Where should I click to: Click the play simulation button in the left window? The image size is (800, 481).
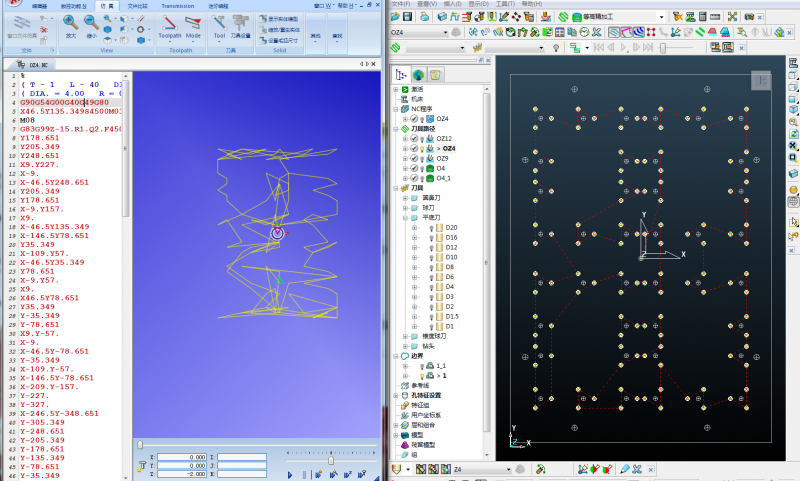[290, 475]
